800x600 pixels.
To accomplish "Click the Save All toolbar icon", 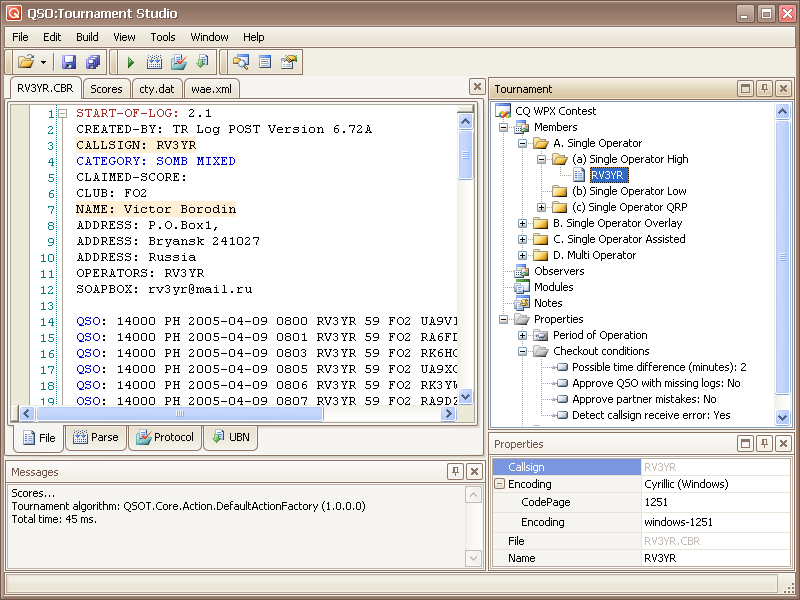I will pyautogui.click(x=92, y=62).
